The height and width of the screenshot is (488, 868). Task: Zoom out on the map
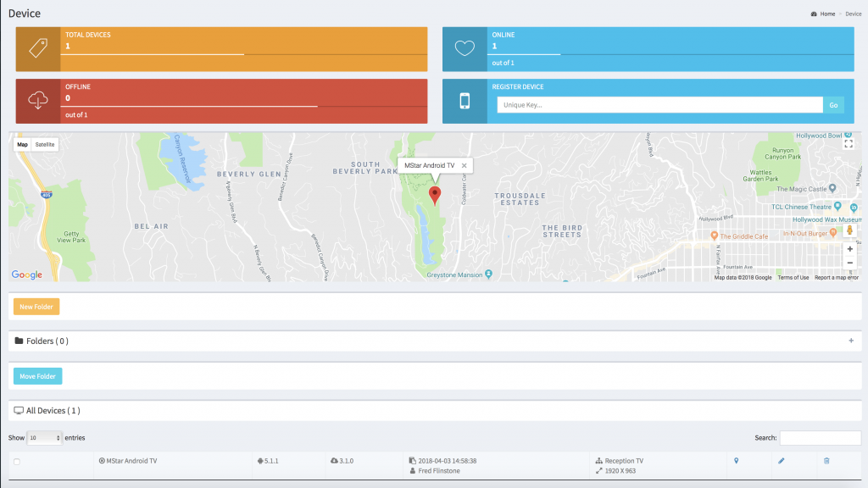tap(849, 263)
